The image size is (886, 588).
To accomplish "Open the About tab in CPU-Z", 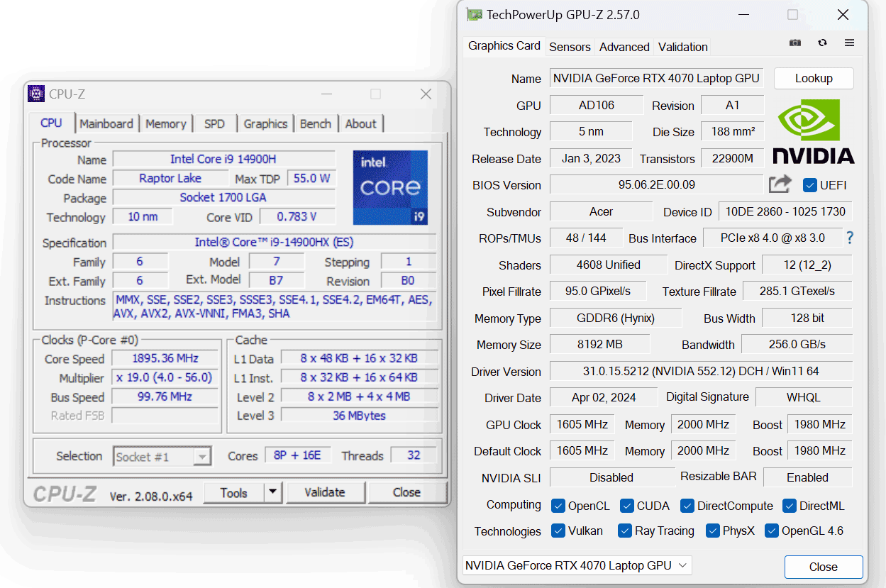I will point(361,123).
